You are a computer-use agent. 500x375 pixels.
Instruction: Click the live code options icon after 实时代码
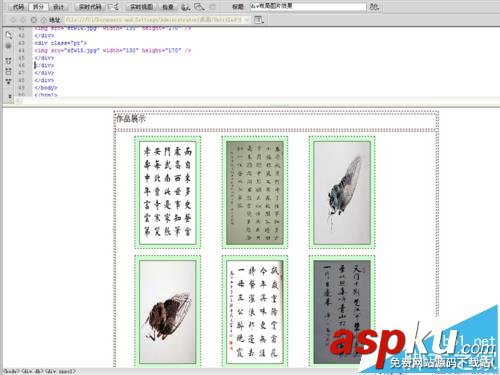tap(113, 6)
